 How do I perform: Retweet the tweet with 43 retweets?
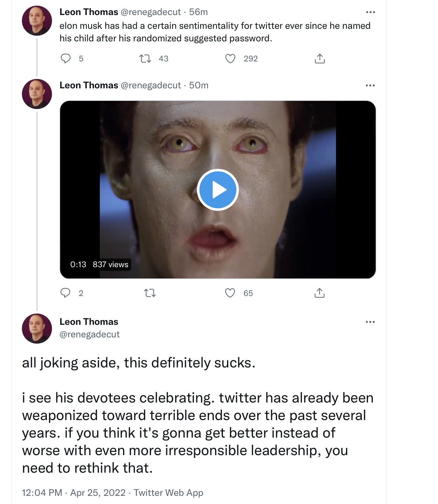point(145,59)
